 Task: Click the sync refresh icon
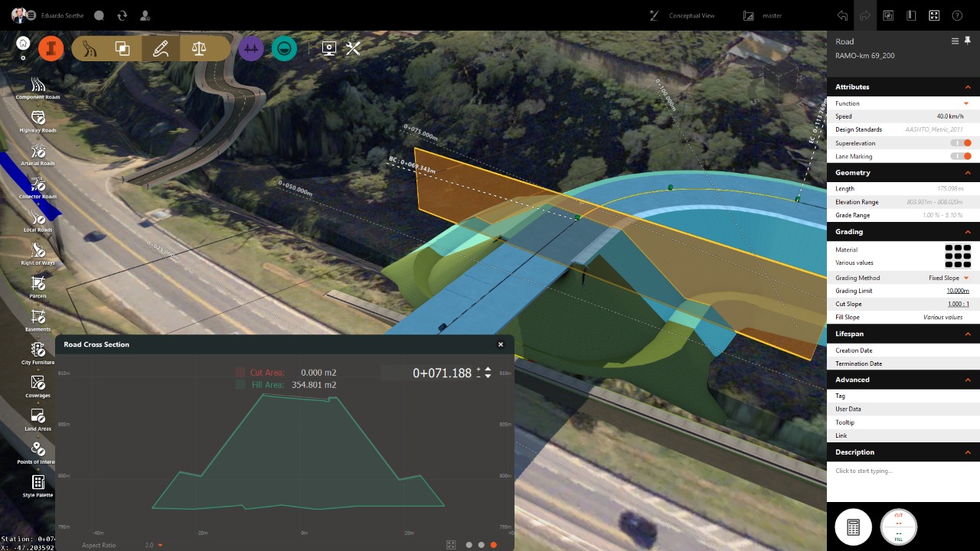coord(122,15)
